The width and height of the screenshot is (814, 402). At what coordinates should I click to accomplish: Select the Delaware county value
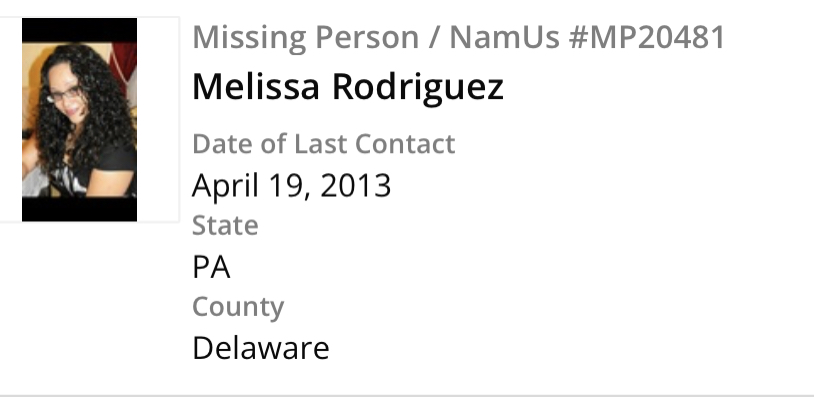(260, 348)
